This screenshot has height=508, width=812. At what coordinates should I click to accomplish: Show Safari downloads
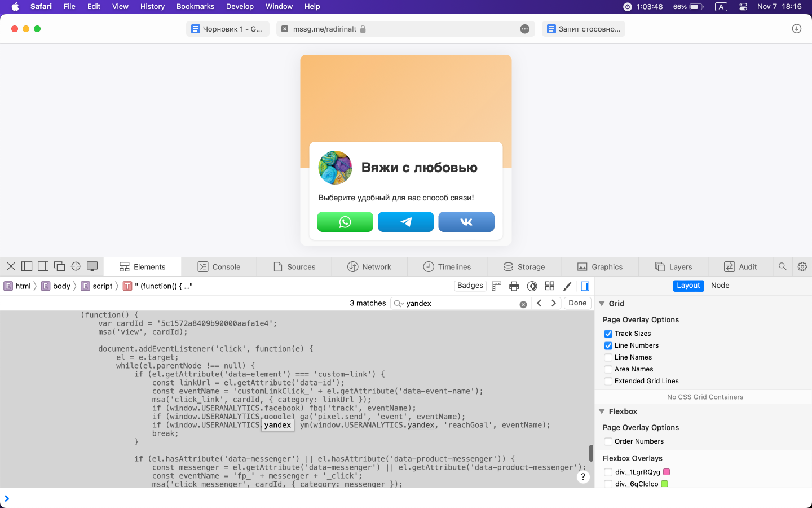[797, 29]
